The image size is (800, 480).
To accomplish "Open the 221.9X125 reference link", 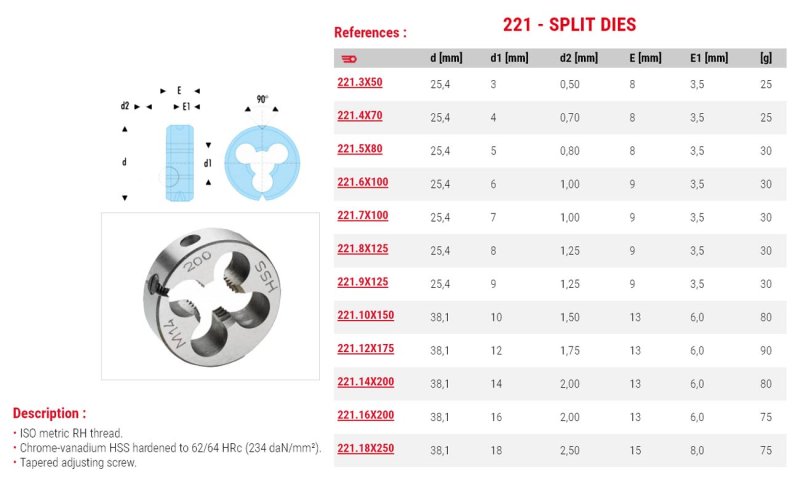I will 363,282.
